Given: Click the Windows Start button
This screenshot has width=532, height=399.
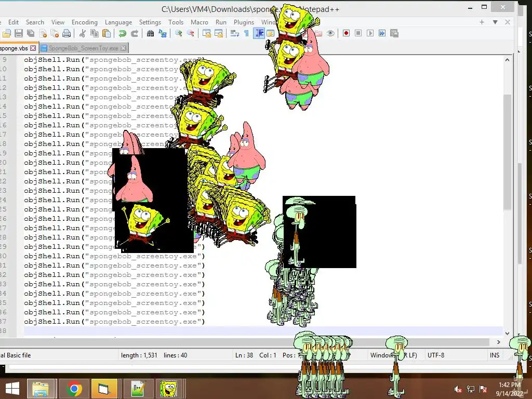Looking at the screenshot, I should coord(12,389).
